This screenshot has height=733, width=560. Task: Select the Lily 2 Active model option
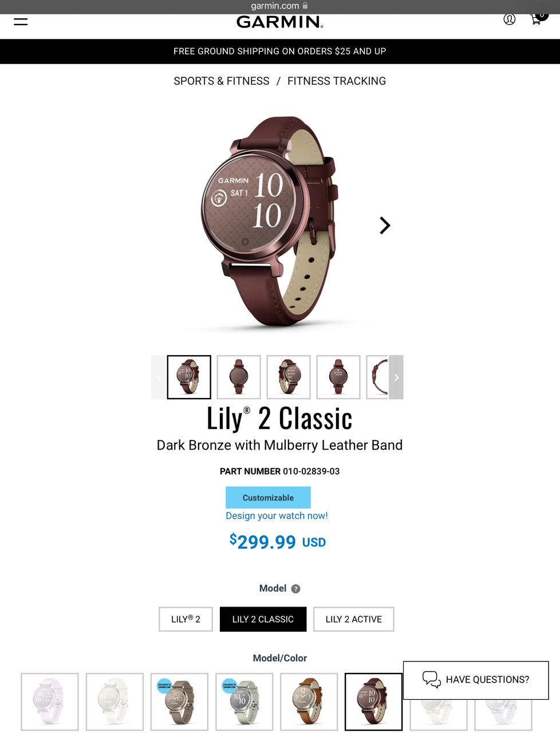coord(353,619)
